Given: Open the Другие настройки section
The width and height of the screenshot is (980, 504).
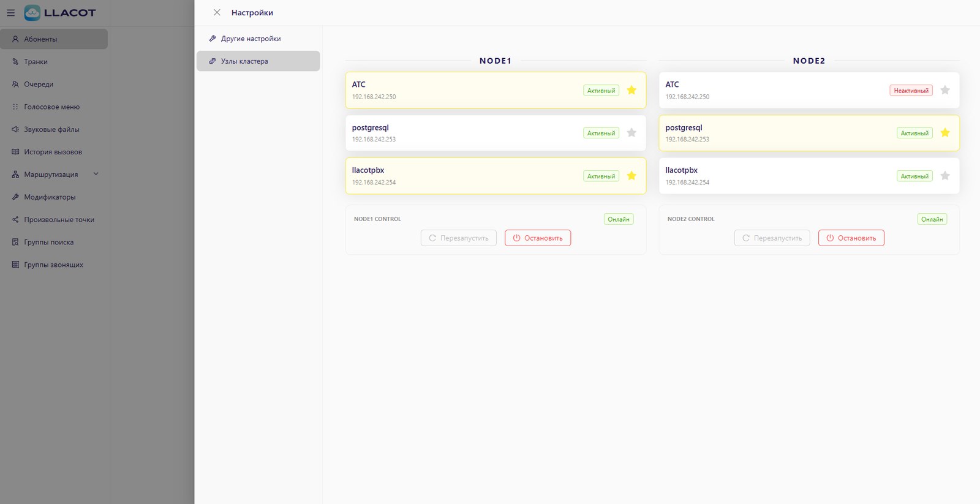Looking at the screenshot, I should [x=258, y=39].
